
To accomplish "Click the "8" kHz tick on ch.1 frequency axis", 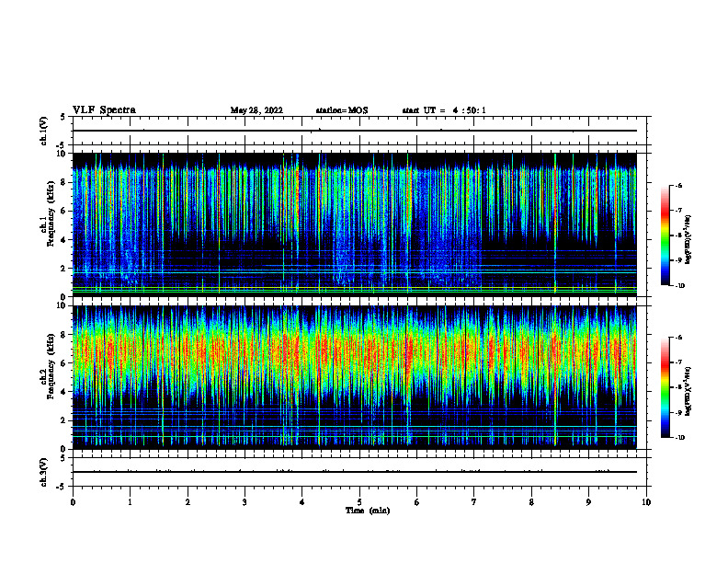I will click(x=64, y=182).
